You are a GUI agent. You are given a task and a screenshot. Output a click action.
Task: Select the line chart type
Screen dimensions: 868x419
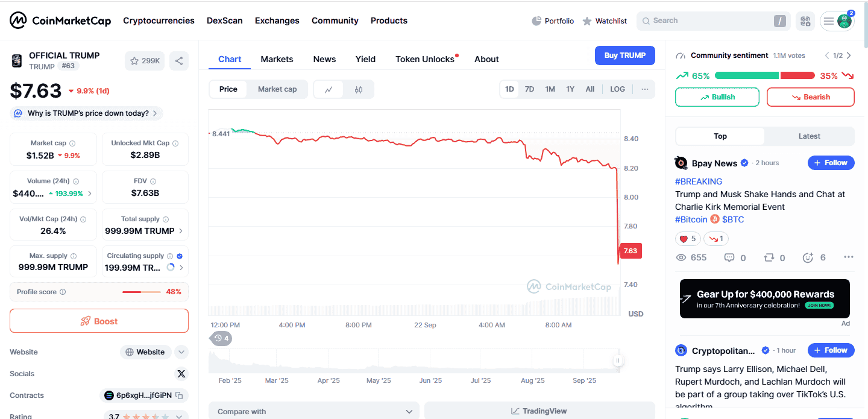329,89
